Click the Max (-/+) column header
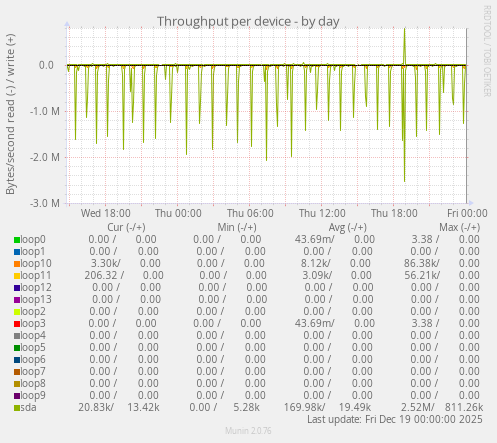Screen dimensions: 497x443 tap(460, 227)
